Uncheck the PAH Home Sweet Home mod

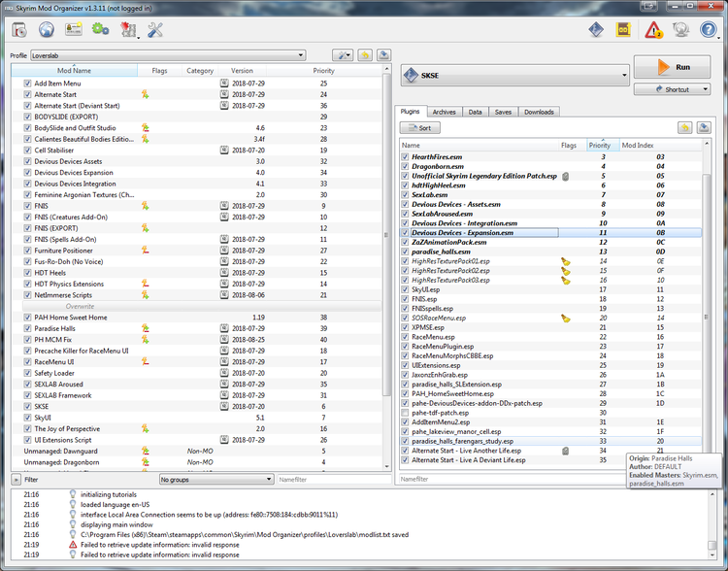click(27, 318)
